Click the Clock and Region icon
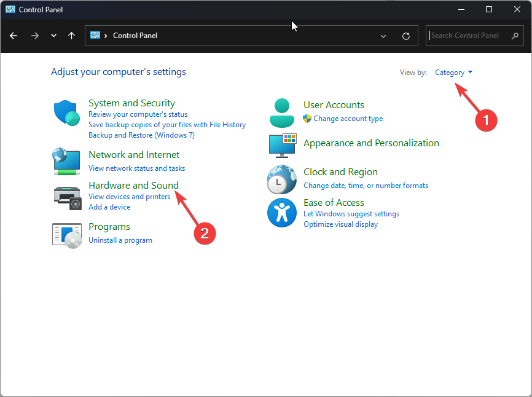The width and height of the screenshot is (532, 397). point(282,179)
